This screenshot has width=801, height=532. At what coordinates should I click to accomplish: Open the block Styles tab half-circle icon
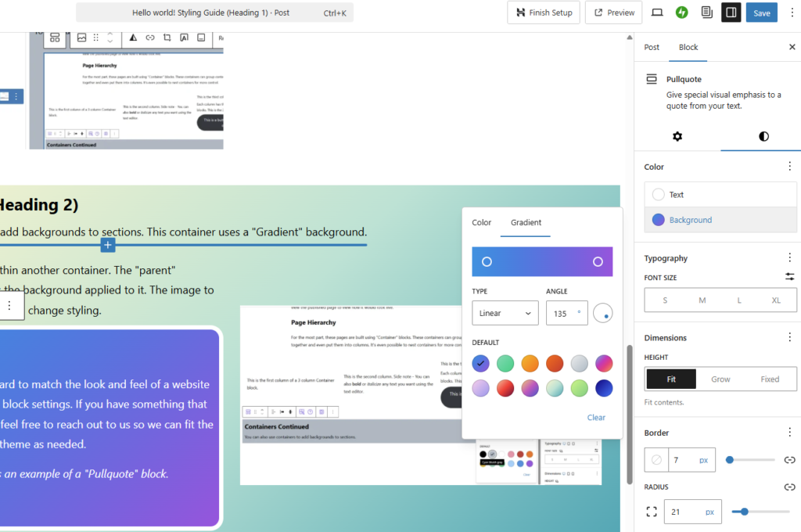(x=763, y=136)
